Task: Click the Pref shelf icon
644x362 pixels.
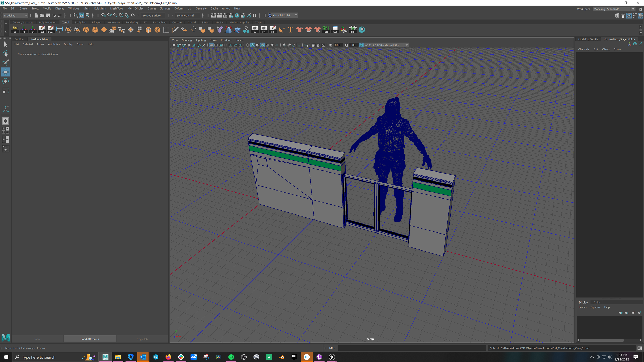Action: 335,30
